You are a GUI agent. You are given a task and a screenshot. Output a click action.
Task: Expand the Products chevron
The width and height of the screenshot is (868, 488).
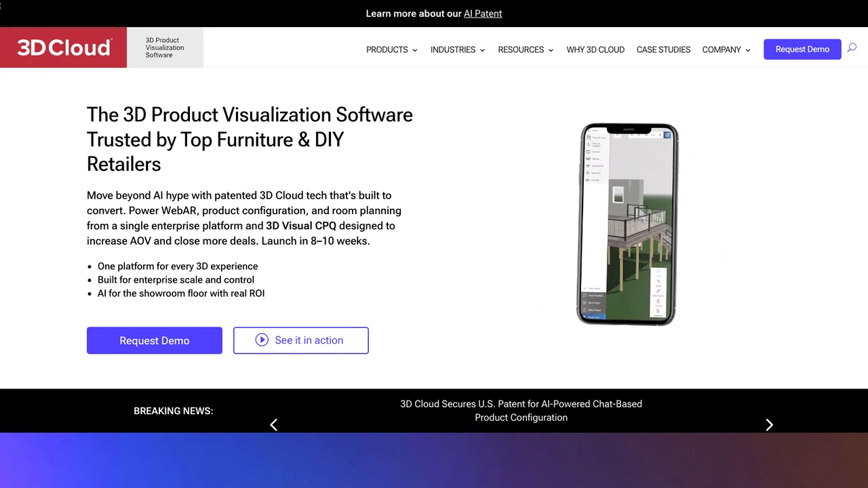click(x=414, y=50)
